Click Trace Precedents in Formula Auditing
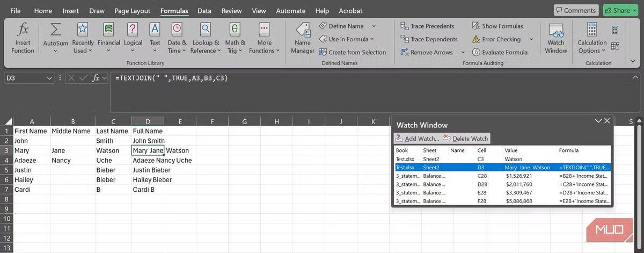Screen dimensions: 644x253 pos(428,26)
